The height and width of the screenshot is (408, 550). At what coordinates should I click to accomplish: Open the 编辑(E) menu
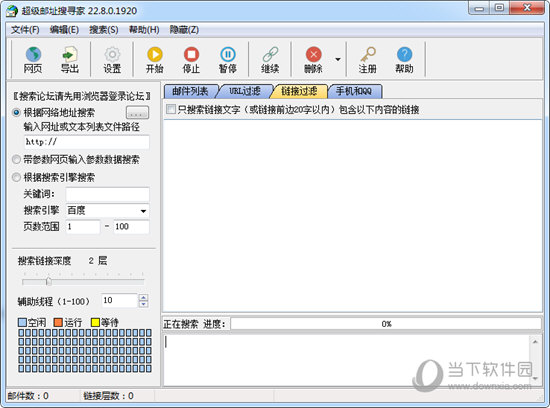64,30
